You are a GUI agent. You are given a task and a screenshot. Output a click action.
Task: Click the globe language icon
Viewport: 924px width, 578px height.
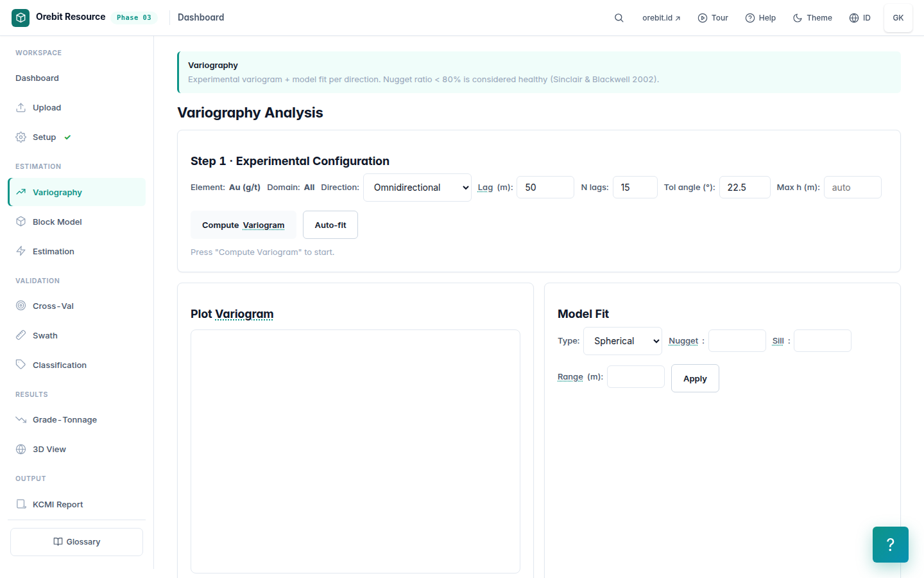click(854, 18)
